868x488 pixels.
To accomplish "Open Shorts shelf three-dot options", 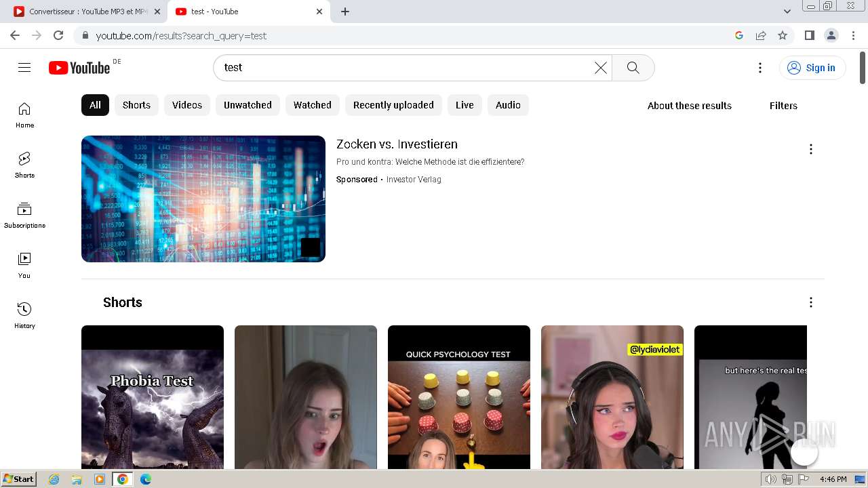I will pyautogui.click(x=810, y=302).
